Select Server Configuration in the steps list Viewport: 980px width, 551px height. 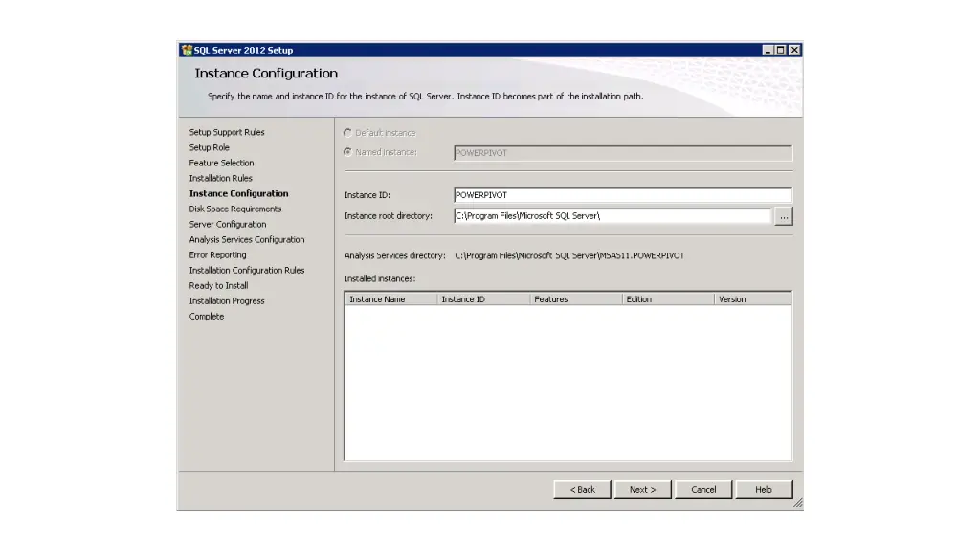228,225
